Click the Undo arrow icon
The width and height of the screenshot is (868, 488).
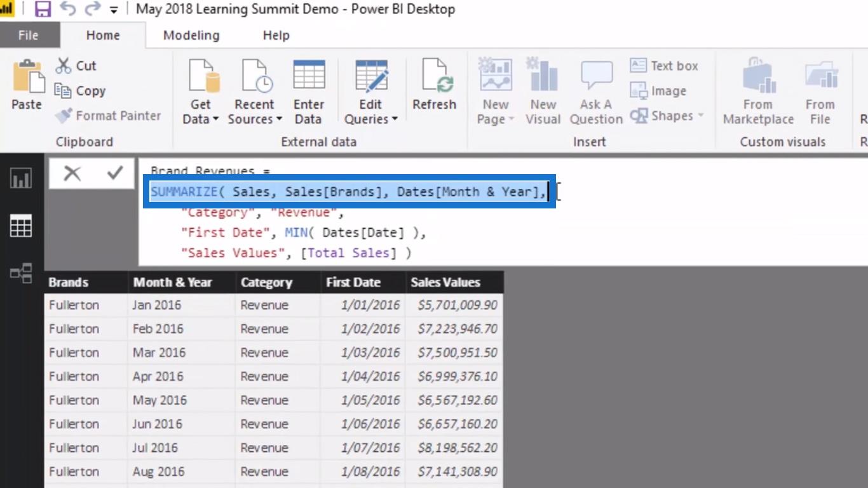68,9
